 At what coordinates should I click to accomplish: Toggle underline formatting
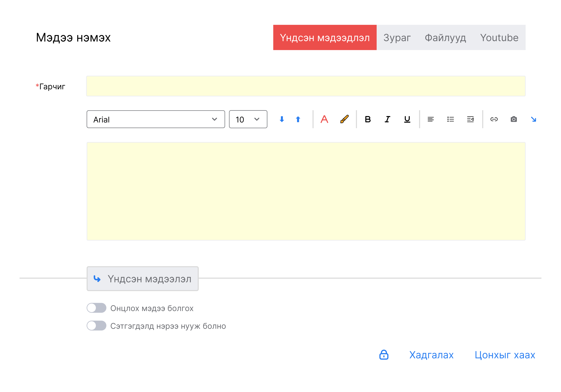click(x=407, y=119)
